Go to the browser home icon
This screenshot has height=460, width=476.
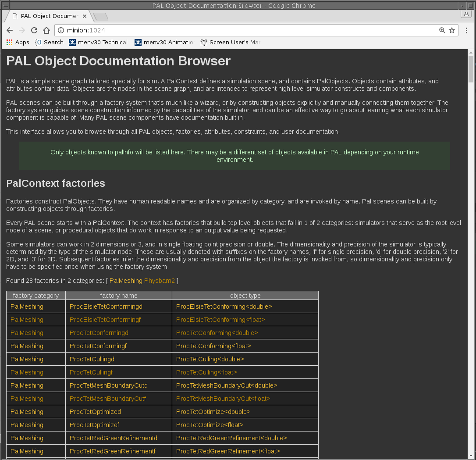click(46, 30)
